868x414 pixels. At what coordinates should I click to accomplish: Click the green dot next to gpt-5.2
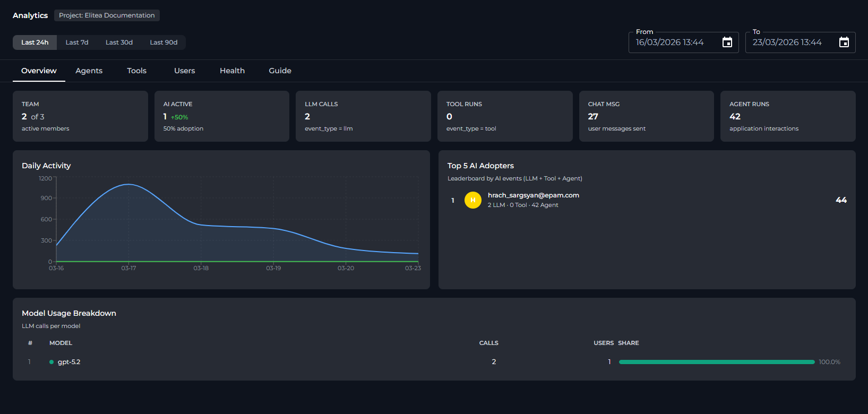(x=51, y=362)
